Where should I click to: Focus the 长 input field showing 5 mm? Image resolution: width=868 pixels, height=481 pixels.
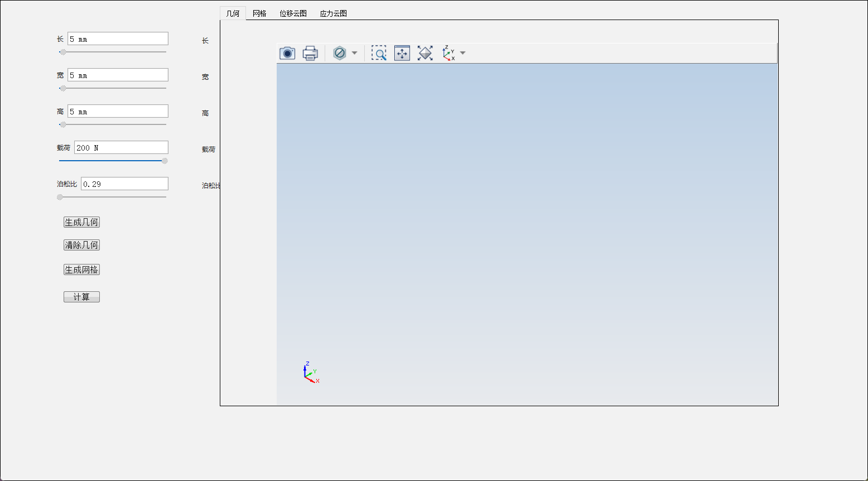(118, 39)
